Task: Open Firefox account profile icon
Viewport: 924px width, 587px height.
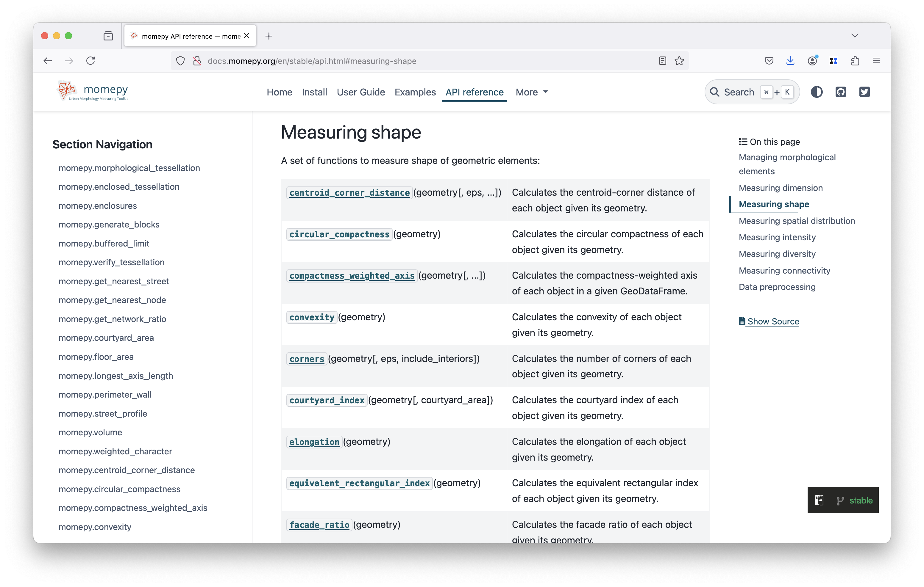Action: (812, 61)
